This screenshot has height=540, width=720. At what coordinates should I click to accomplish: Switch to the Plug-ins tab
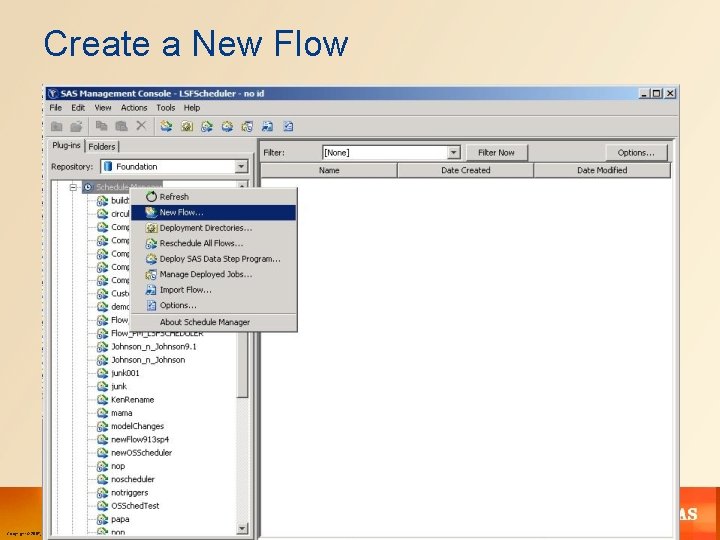pyautogui.click(x=66, y=146)
